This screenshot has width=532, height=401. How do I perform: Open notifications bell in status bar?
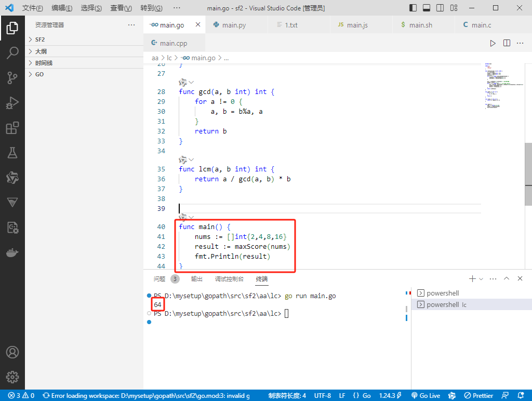pos(521,396)
